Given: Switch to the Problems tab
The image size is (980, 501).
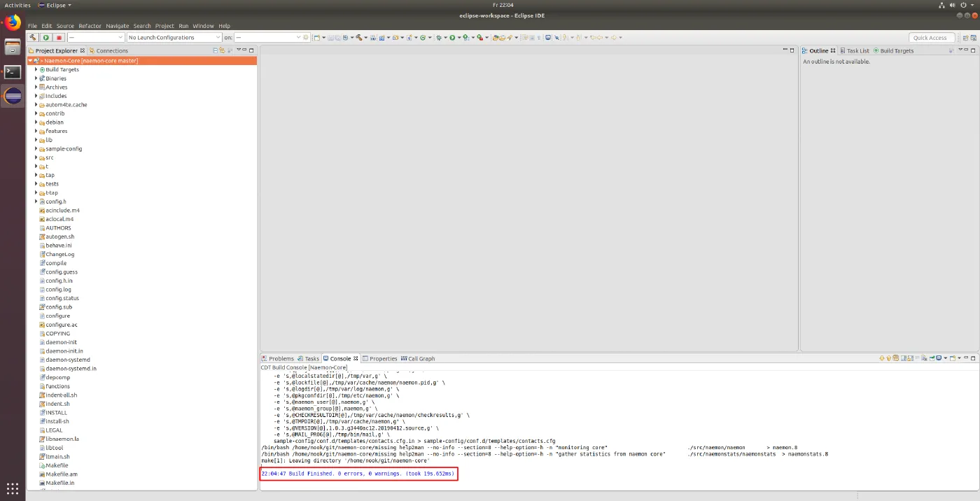Looking at the screenshot, I should (x=278, y=358).
